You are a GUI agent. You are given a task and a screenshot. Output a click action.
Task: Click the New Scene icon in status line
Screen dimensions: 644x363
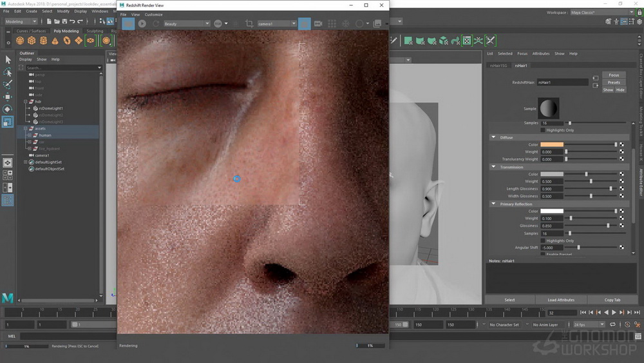point(50,21)
